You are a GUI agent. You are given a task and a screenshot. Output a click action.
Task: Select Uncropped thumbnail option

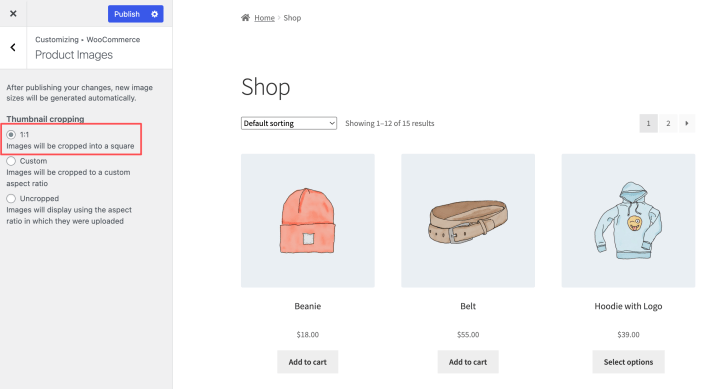11,198
